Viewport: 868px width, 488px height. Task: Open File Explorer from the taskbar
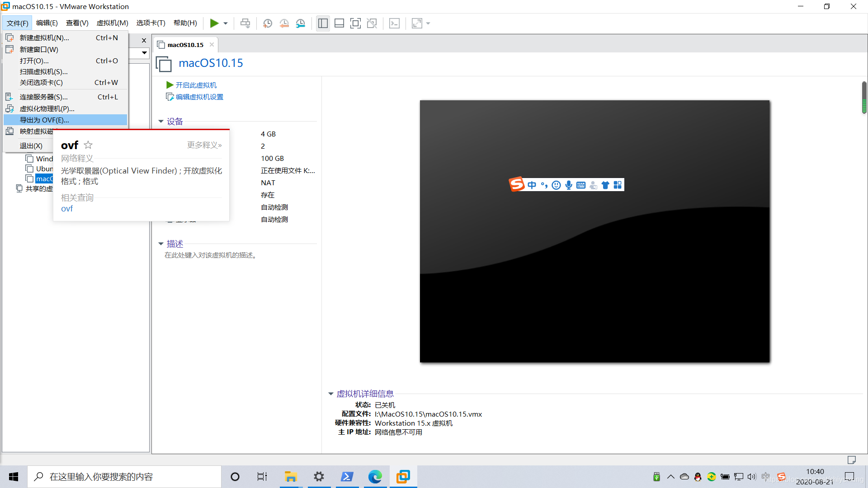click(x=290, y=477)
